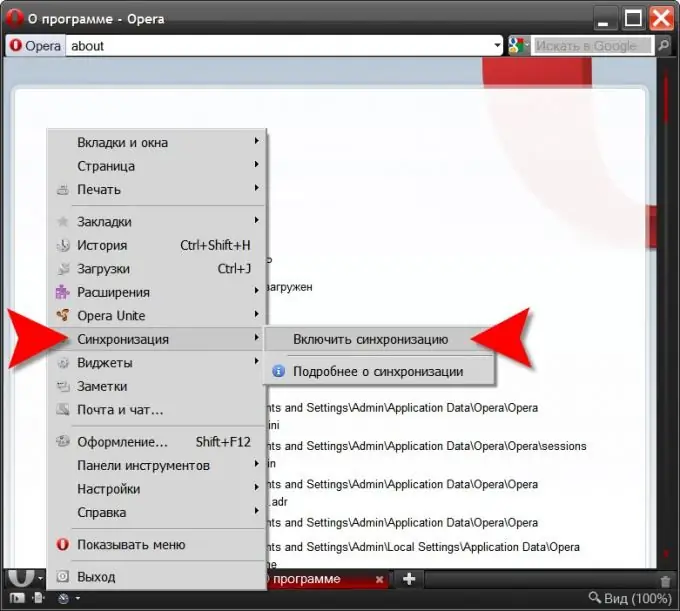Open the Виджеты menu entry
This screenshot has height=611, width=680.
tap(157, 363)
